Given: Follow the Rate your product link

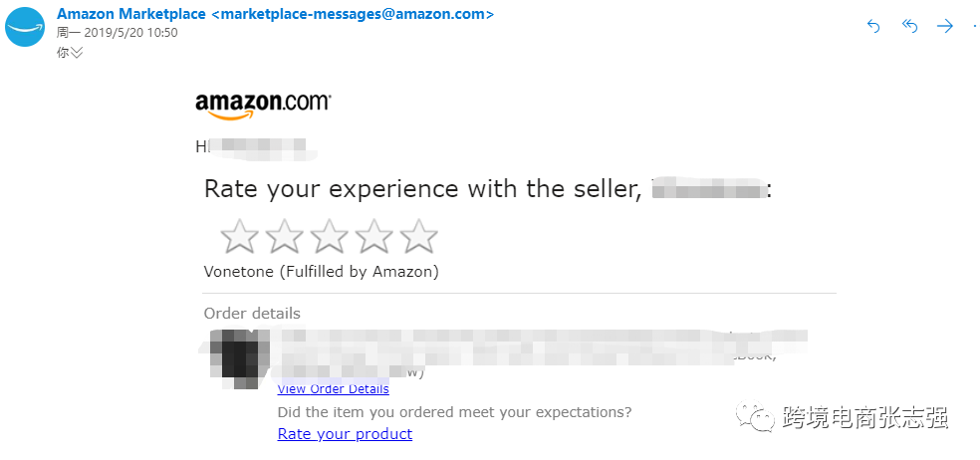Looking at the screenshot, I should coord(345,434).
